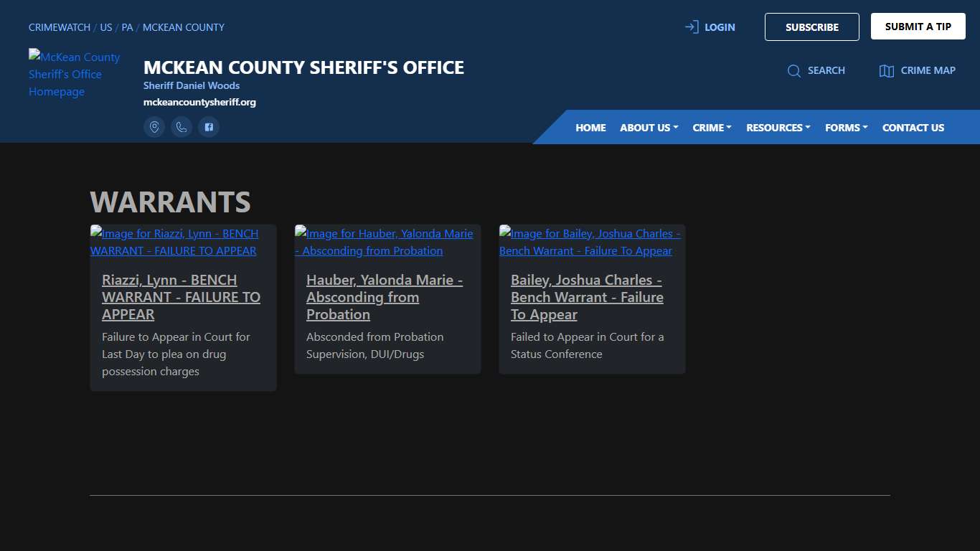Expand the ABOUT US dropdown

(648, 127)
